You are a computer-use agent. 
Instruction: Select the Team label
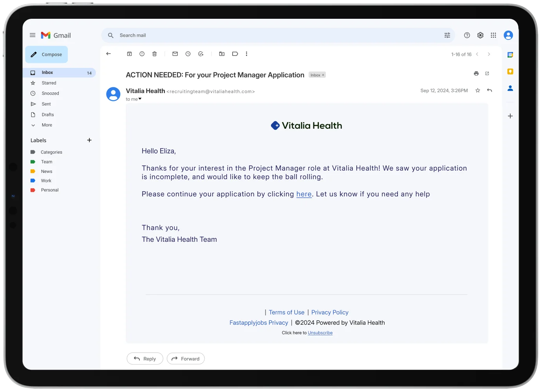[47, 162]
